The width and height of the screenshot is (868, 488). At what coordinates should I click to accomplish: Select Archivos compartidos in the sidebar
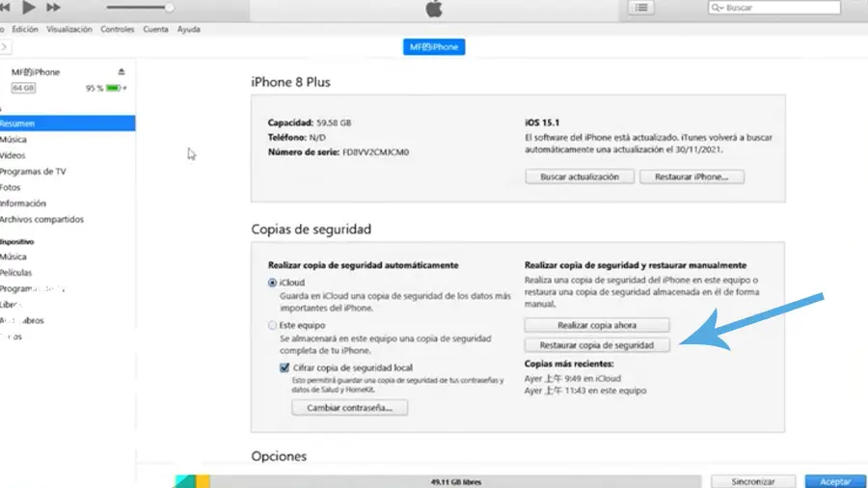42,220
